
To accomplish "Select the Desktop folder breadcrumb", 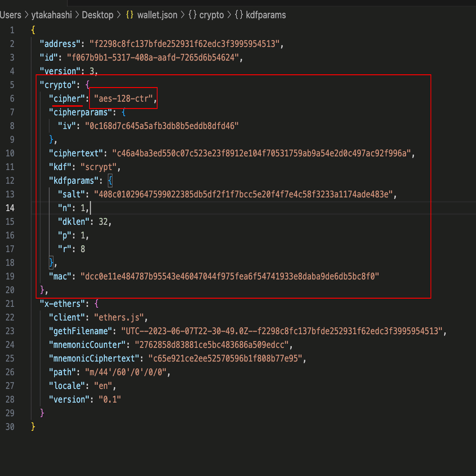I will pyautogui.click(x=98, y=15).
